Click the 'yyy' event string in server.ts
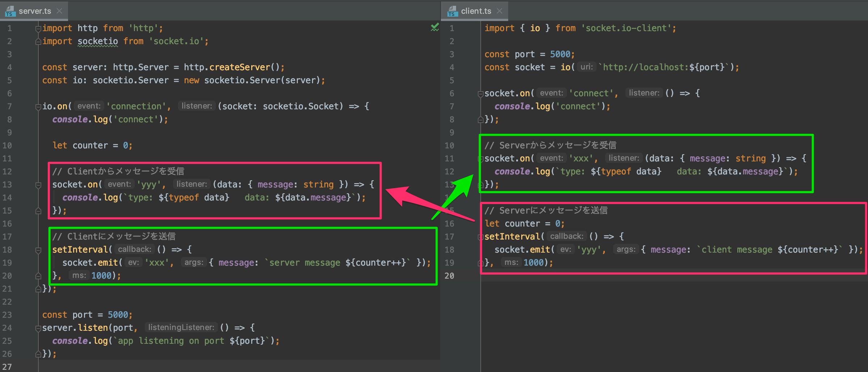This screenshot has width=868, height=372. 148,185
